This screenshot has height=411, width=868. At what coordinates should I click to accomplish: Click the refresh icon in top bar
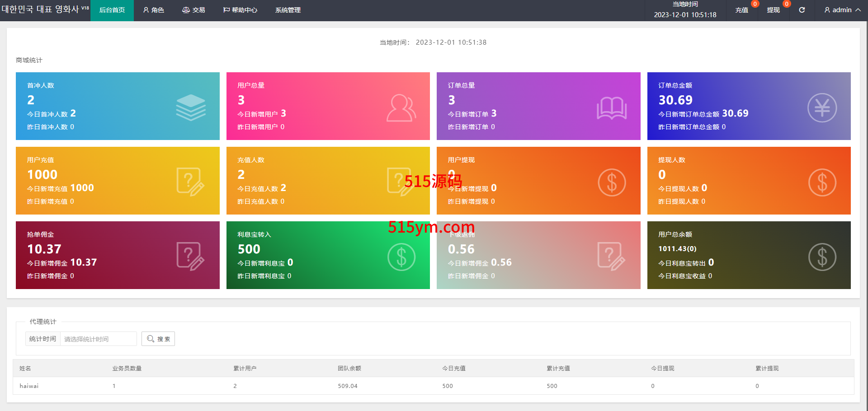pyautogui.click(x=802, y=10)
